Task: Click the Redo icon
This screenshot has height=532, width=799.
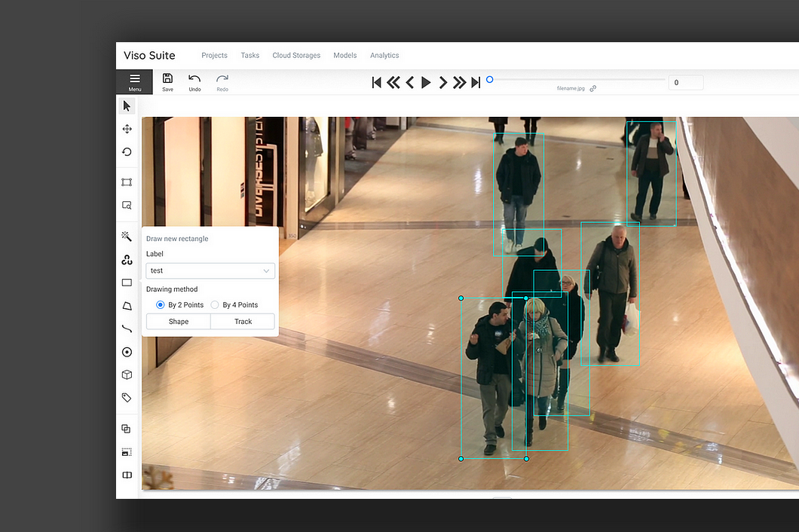Action: (x=222, y=81)
